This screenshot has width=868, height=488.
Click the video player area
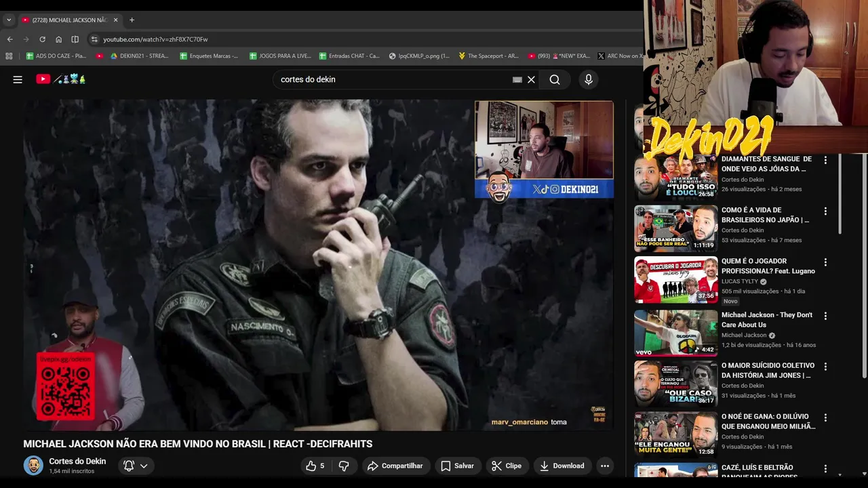click(319, 265)
